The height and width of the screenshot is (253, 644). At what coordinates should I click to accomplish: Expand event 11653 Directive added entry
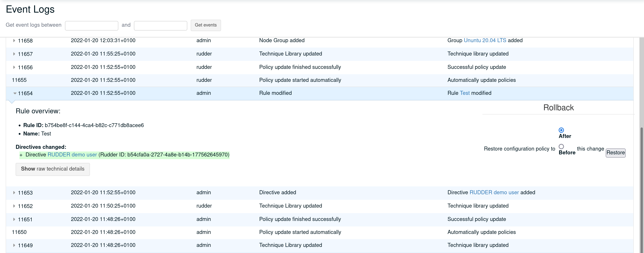[14, 193]
